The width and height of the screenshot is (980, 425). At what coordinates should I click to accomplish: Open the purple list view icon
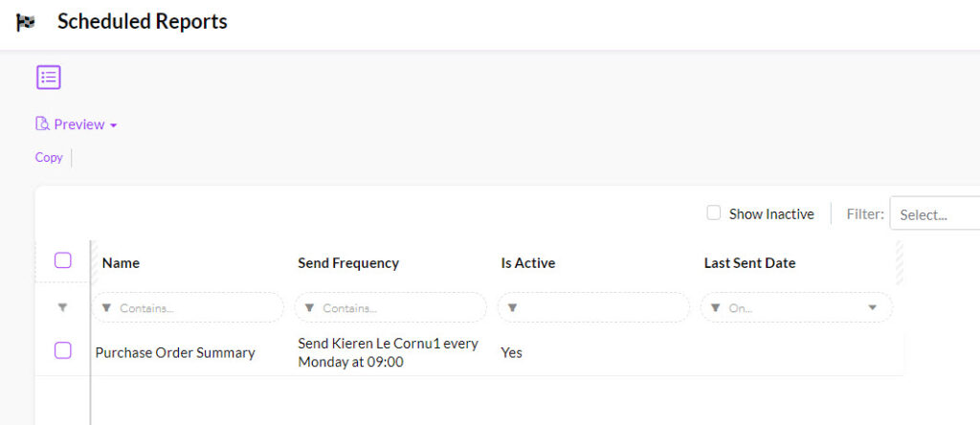point(48,77)
